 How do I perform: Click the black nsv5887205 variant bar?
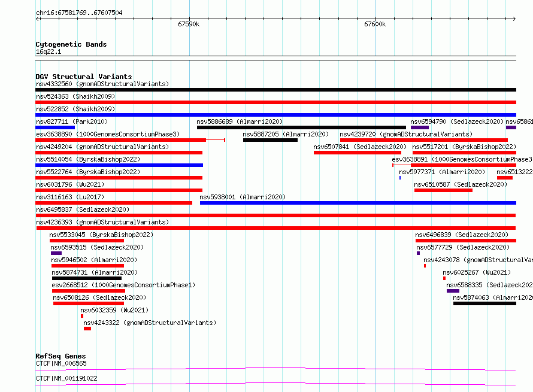(270, 140)
